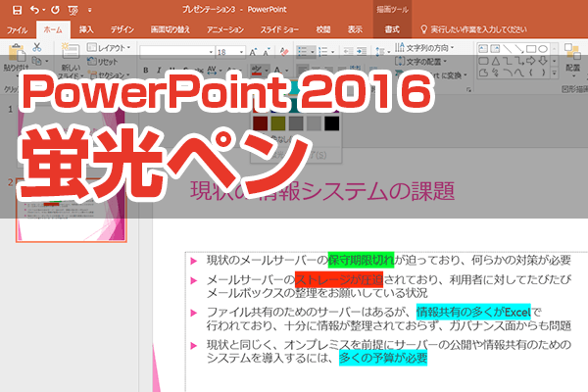The width and height of the screenshot is (588, 392).
Task: Click the text highlight color pen icon
Action: [x=257, y=71]
